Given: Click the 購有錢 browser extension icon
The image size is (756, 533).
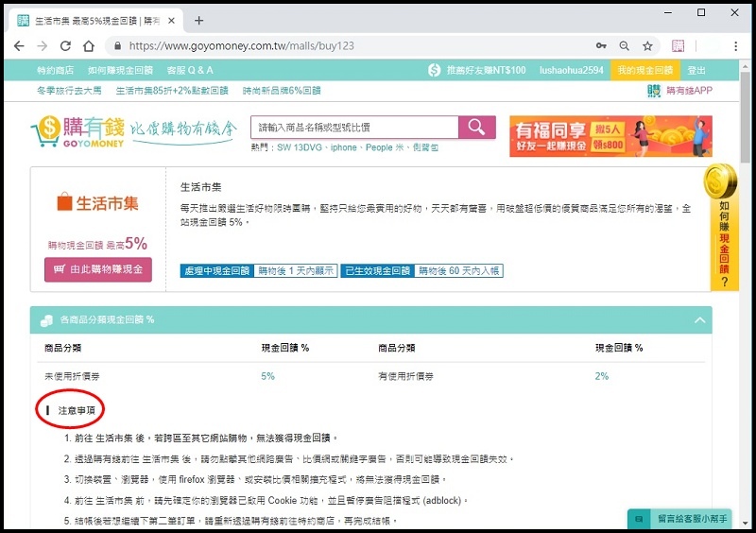Looking at the screenshot, I should point(679,45).
